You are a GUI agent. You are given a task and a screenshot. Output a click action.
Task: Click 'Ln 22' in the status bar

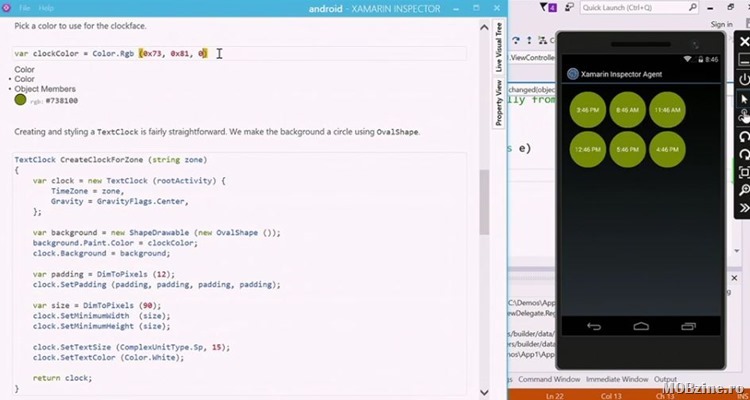(554, 396)
